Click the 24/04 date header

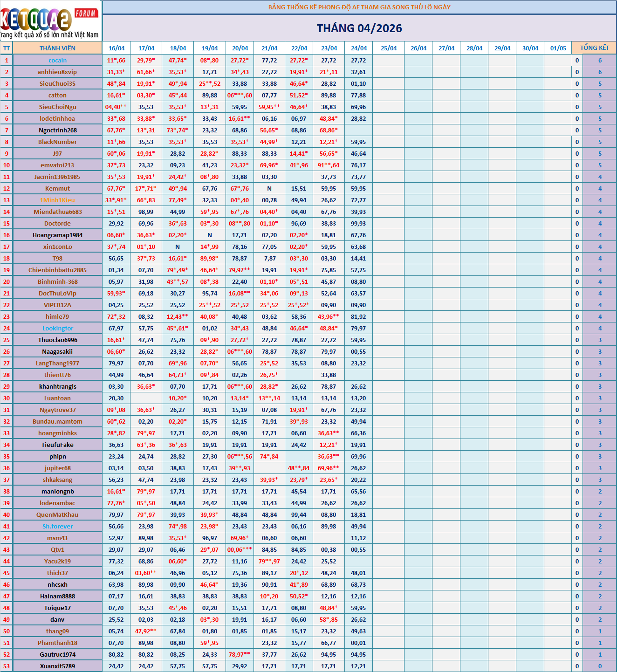pyautogui.click(x=359, y=48)
